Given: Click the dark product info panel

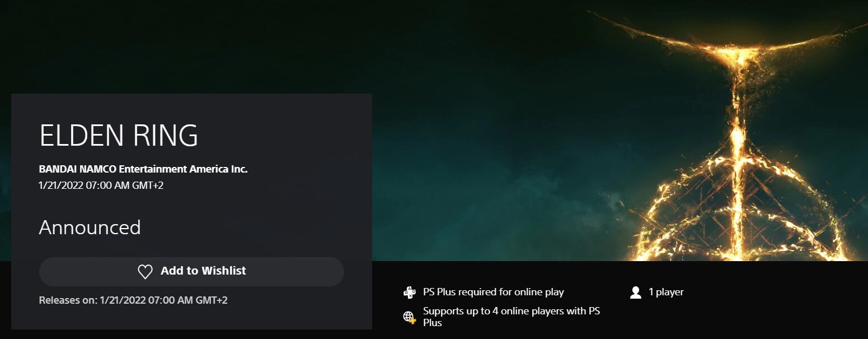Looking at the screenshot, I should 191,211.
